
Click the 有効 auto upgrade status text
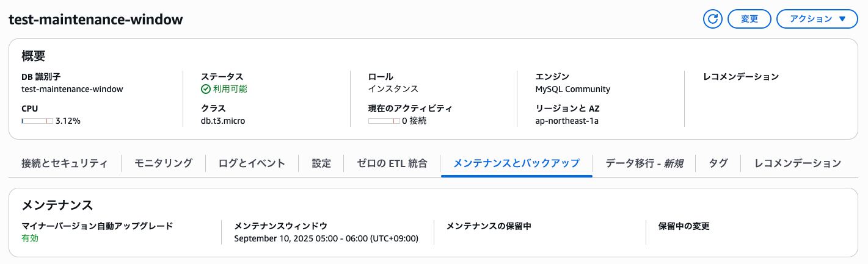(30, 238)
